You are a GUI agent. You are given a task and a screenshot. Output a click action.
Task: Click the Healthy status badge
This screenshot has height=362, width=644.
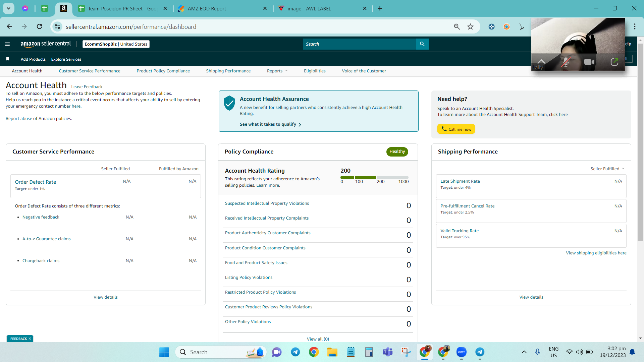[x=397, y=152]
